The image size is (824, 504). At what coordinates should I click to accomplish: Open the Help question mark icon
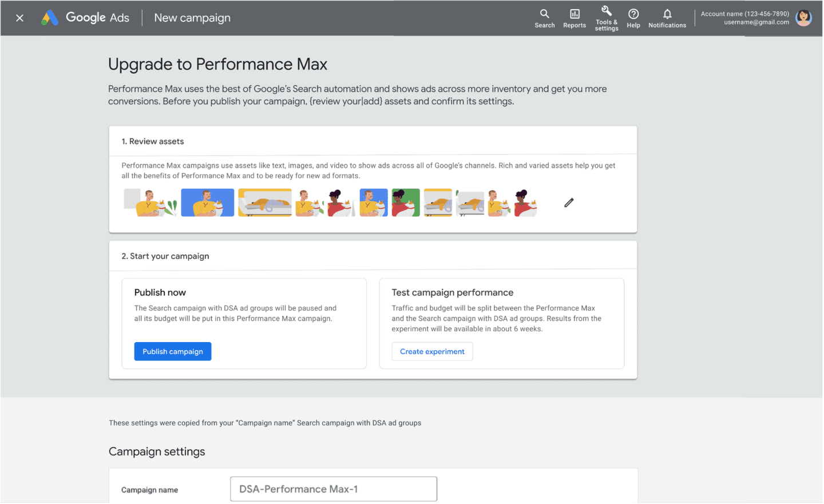633,18
